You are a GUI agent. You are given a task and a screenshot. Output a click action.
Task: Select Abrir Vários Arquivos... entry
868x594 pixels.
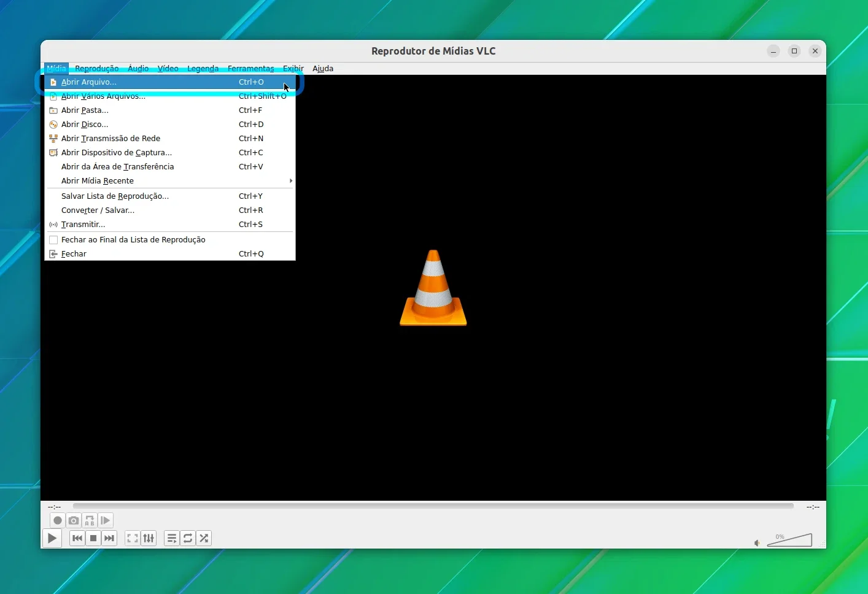coord(170,96)
